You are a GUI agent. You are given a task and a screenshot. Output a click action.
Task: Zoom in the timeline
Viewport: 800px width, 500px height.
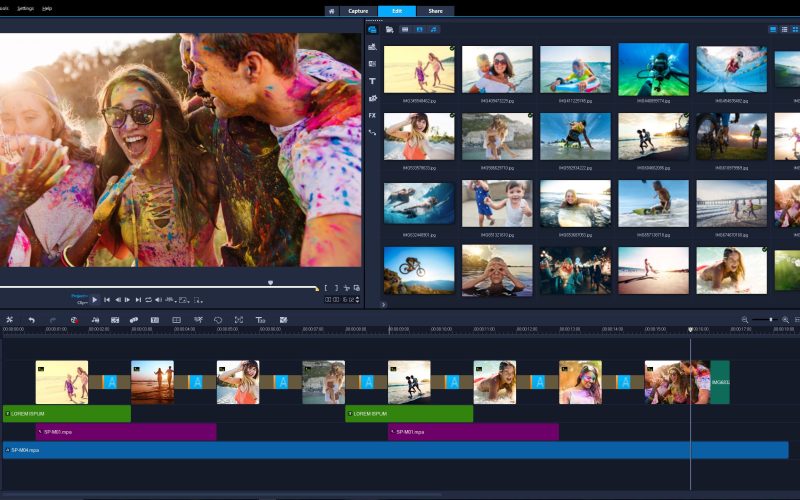pos(785,320)
